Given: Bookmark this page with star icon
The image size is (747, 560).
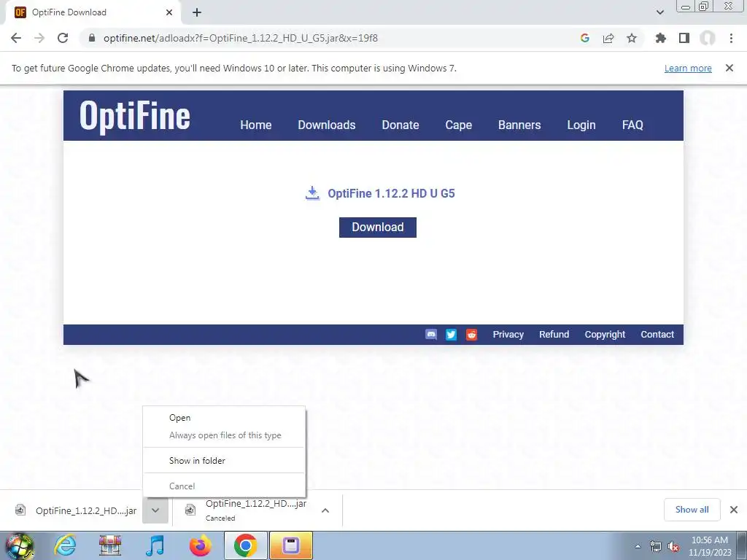Looking at the screenshot, I should coord(632,38).
